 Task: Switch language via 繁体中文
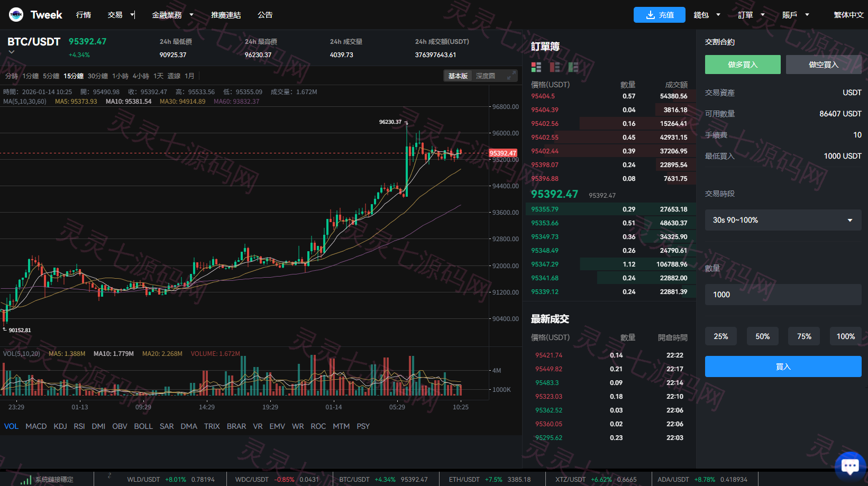coord(848,15)
